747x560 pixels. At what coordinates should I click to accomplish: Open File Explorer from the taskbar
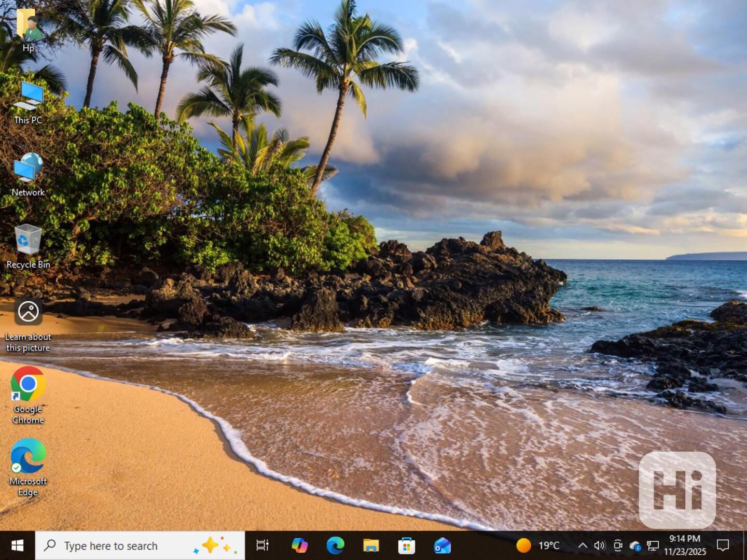coord(371,545)
